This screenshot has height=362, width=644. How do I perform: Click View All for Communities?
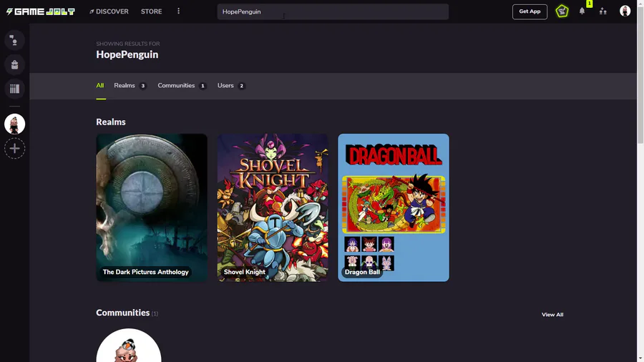click(552, 314)
